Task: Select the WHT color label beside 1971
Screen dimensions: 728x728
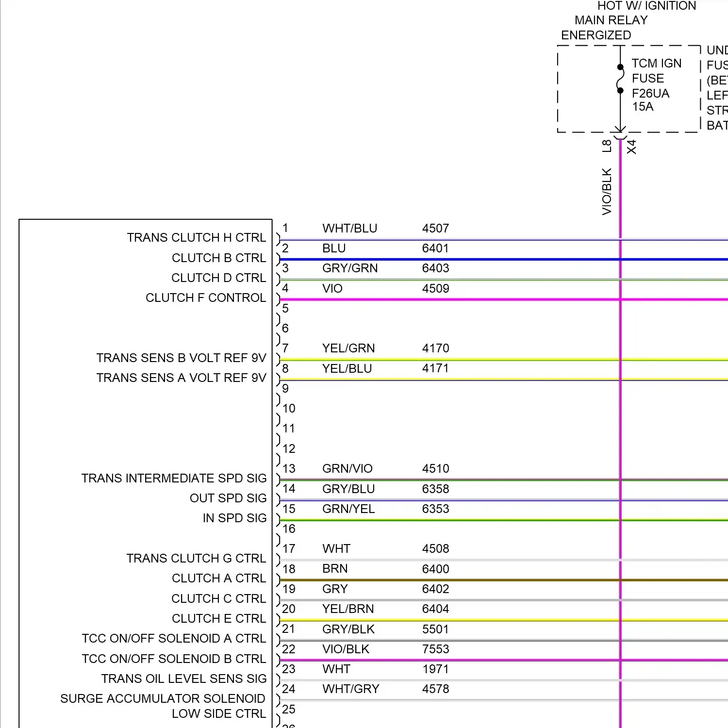Action: tap(336, 669)
